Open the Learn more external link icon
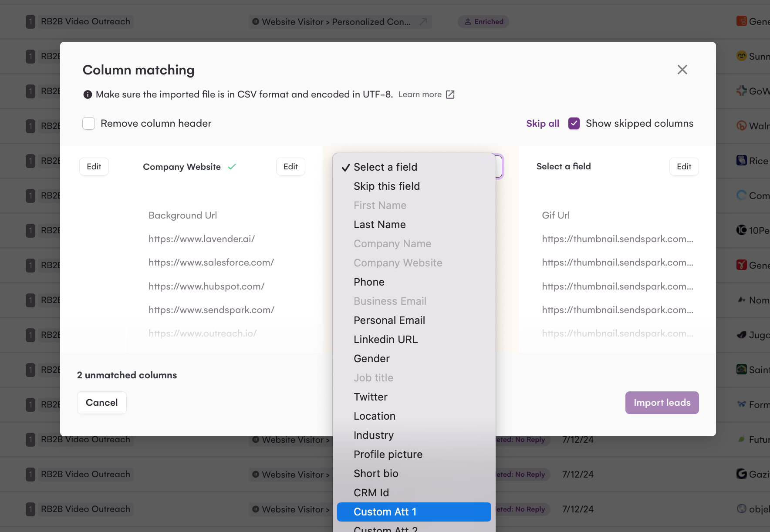 pyautogui.click(x=450, y=94)
